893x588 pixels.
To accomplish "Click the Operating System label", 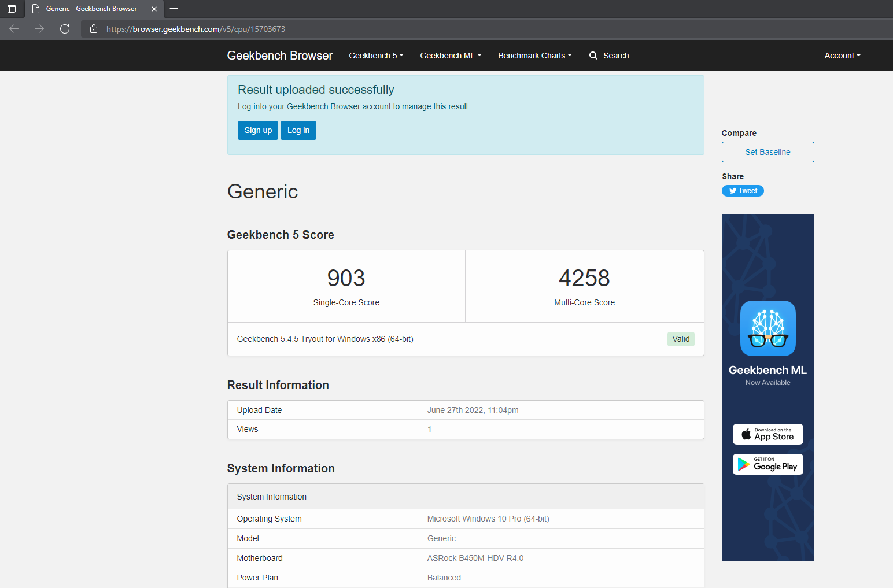I will [270, 519].
